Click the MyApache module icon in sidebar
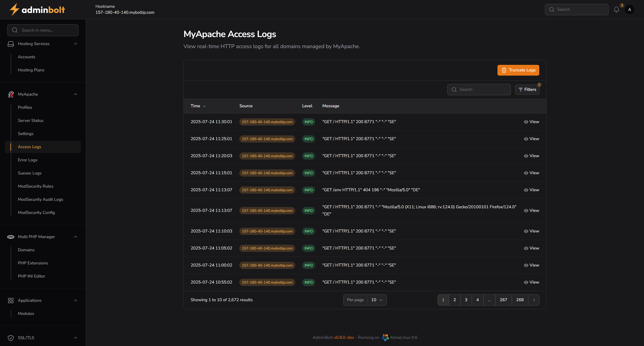This screenshot has height=346, width=644. [11, 94]
